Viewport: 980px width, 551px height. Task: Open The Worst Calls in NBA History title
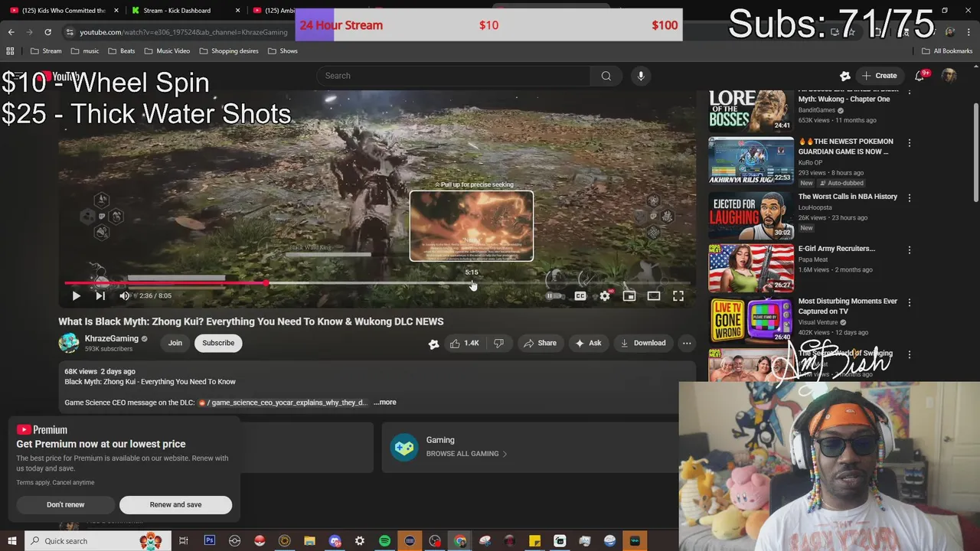coord(848,197)
